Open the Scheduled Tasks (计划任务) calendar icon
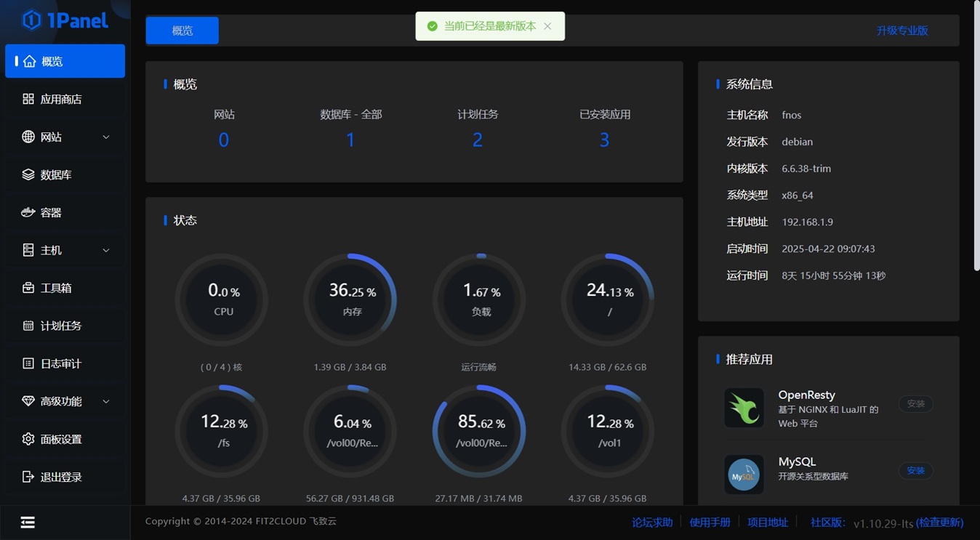The height and width of the screenshot is (540, 980). point(28,326)
